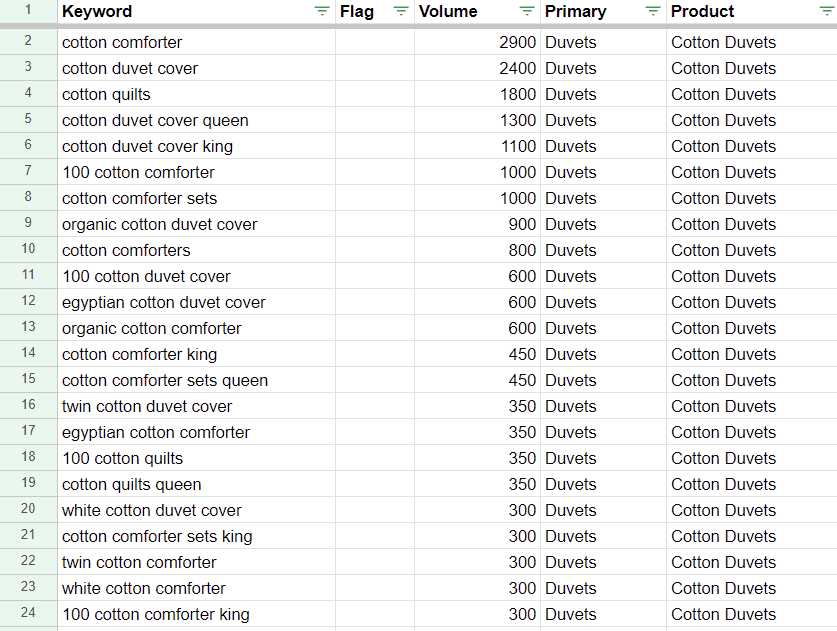The image size is (837, 631).
Task: Open the Volume column filter icon
Action: (527, 11)
